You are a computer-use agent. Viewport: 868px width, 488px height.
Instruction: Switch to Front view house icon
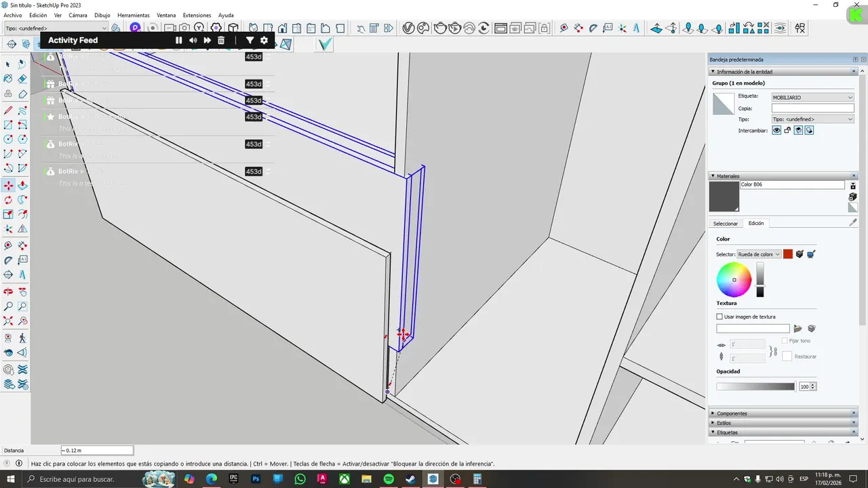[281, 28]
